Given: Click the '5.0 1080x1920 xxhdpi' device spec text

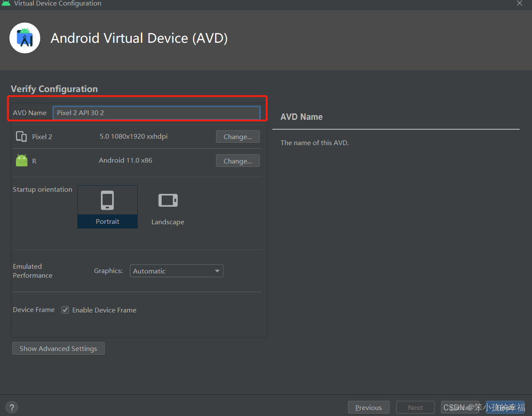Looking at the screenshot, I should 134,137.
